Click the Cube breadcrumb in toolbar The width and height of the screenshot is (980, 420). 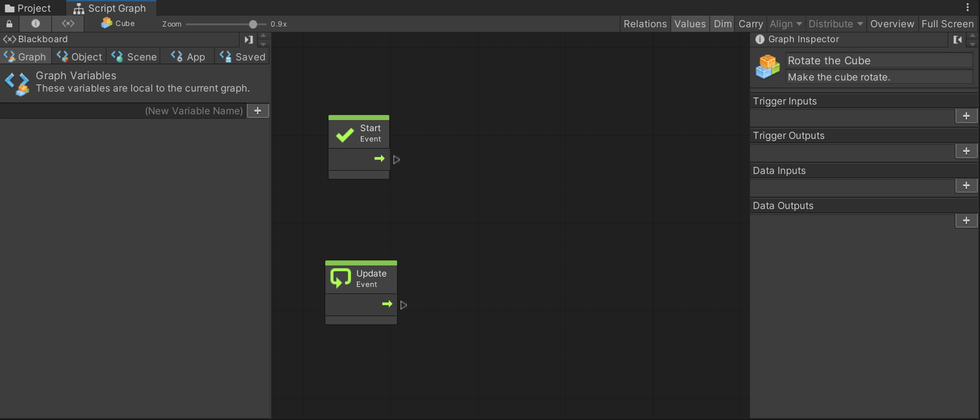(118, 23)
